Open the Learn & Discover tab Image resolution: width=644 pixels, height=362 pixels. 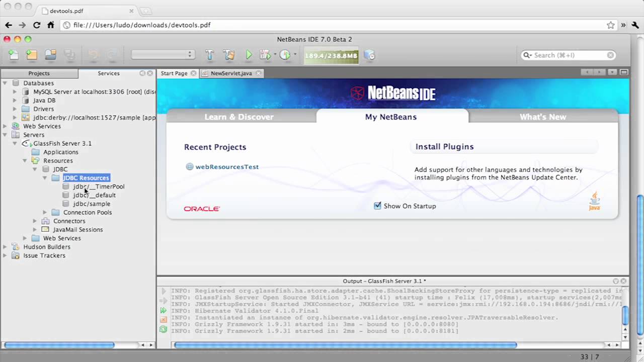coord(239,117)
